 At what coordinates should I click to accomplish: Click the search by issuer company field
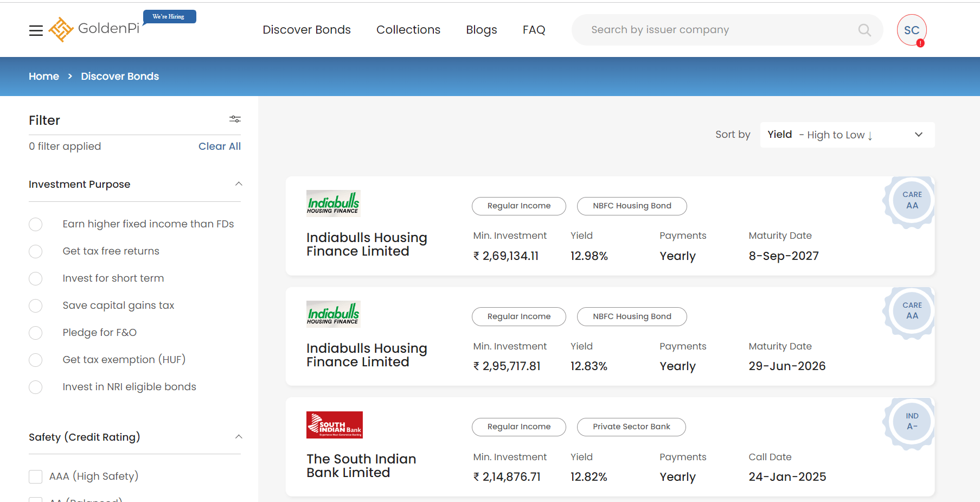pos(716,30)
